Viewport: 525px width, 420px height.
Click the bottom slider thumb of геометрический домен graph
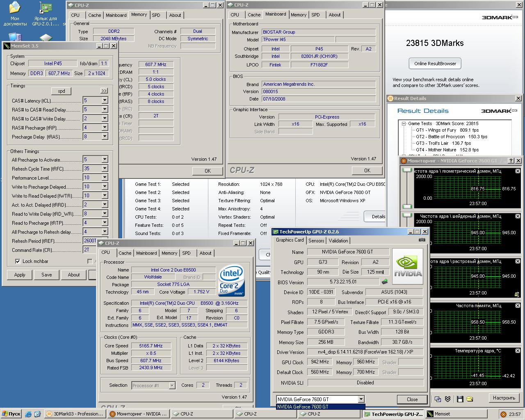click(407, 206)
